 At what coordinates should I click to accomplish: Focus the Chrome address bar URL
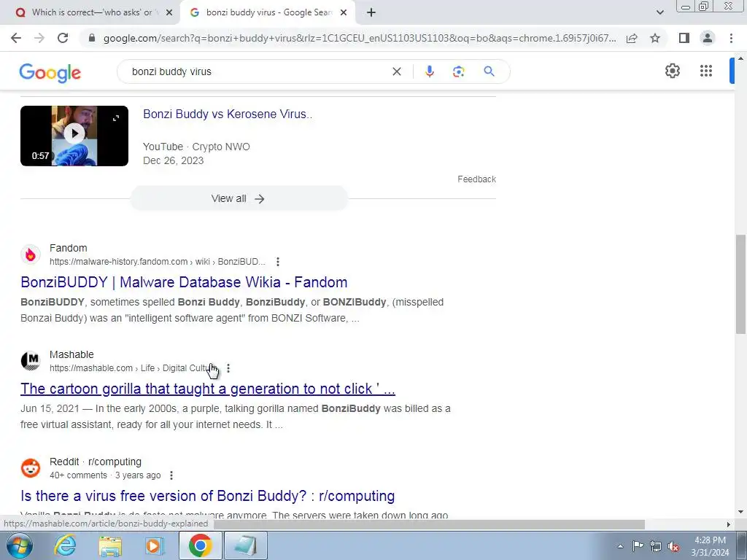point(359,38)
